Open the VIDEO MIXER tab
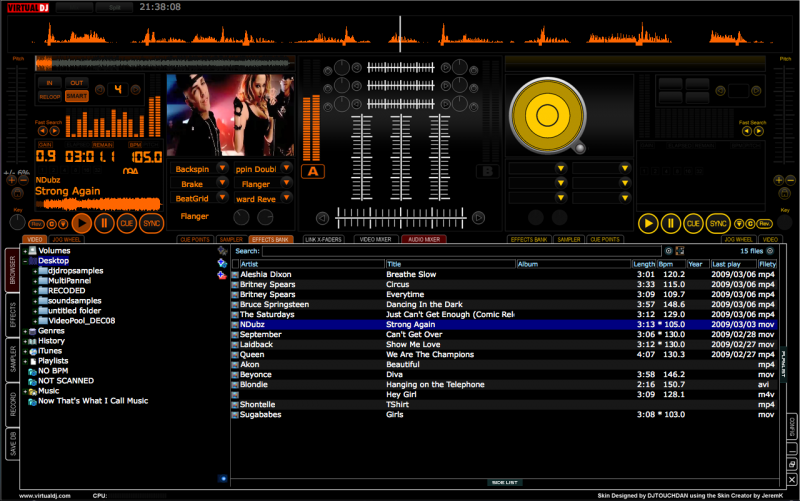Image resolution: width=800 pixels, height=501 pixels. pos(375,239)
